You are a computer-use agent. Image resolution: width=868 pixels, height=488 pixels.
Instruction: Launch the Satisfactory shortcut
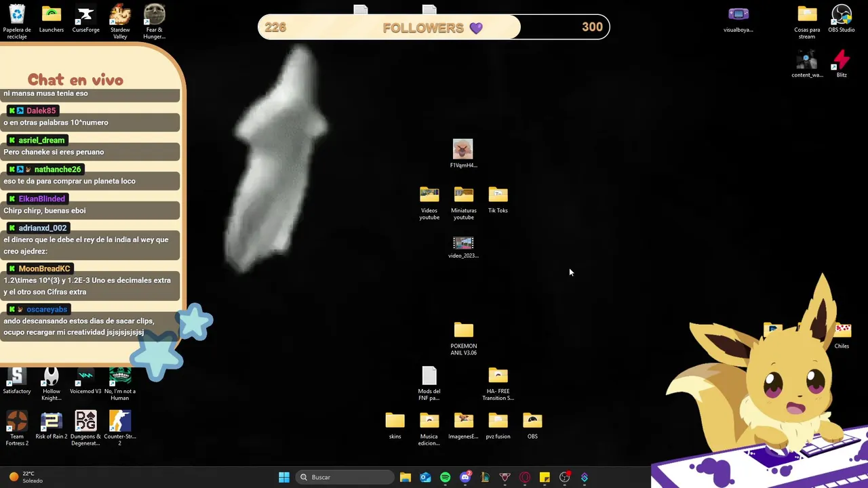17,381
